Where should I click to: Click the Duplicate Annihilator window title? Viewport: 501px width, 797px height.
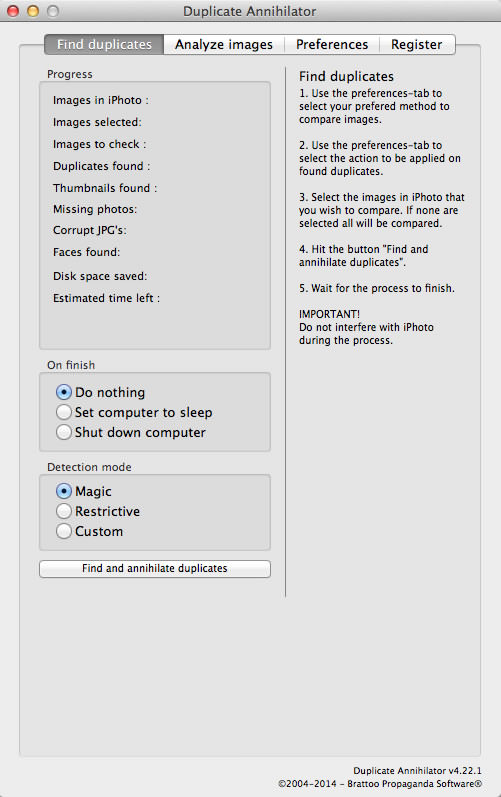tap(249, 11)
